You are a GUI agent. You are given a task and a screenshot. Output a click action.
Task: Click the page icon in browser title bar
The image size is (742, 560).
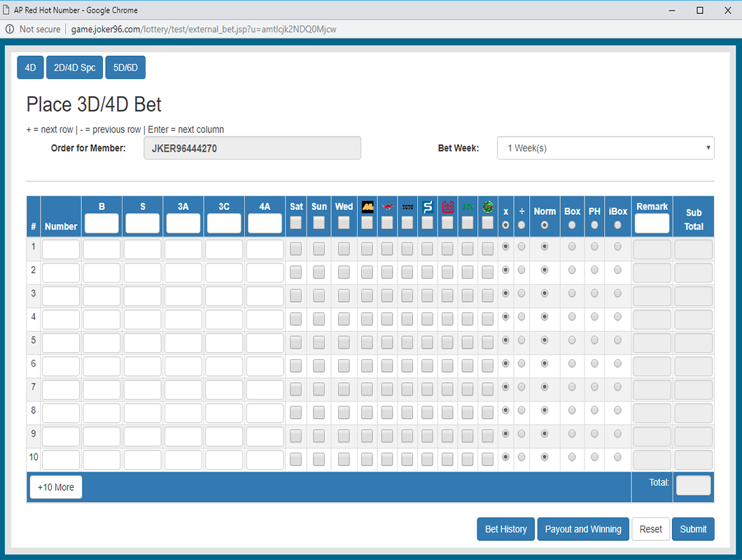[6, 10]
